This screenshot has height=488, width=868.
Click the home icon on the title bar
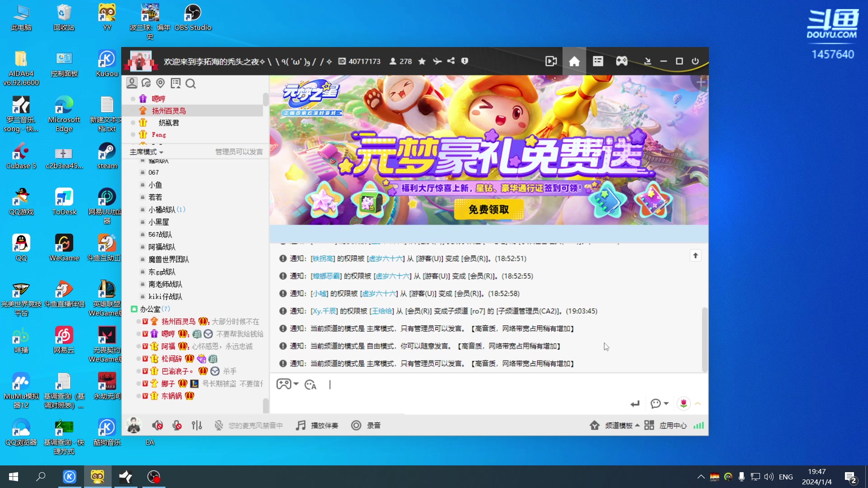coord(574,61)
